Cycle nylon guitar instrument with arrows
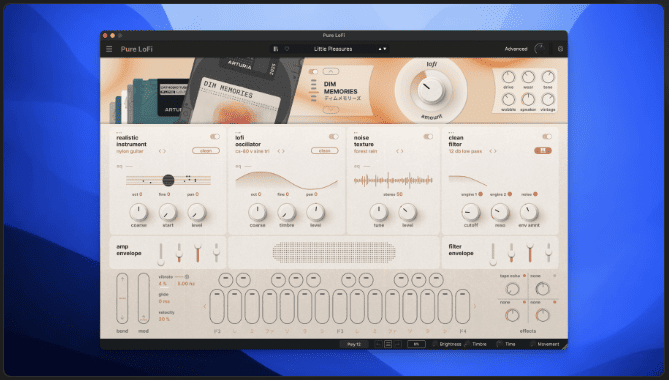This screenshot has width=669, height=380. (162, 151)
